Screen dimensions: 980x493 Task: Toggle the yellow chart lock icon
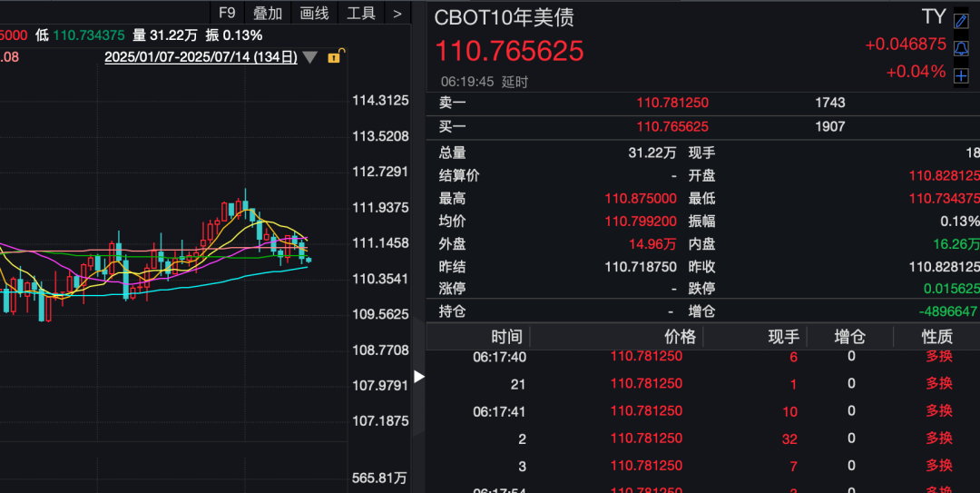pyautogui.click(x=333, y=56)
